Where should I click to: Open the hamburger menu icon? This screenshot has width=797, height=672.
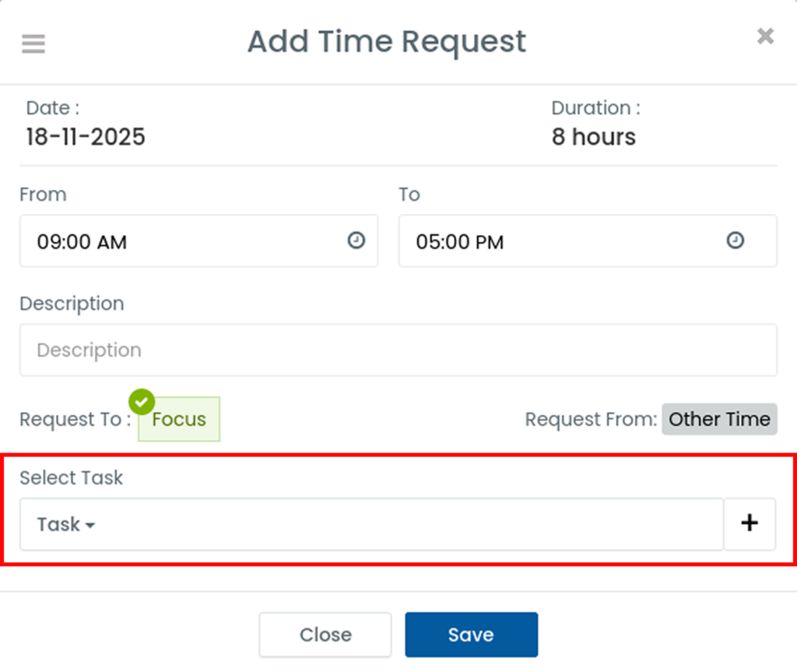33,44
